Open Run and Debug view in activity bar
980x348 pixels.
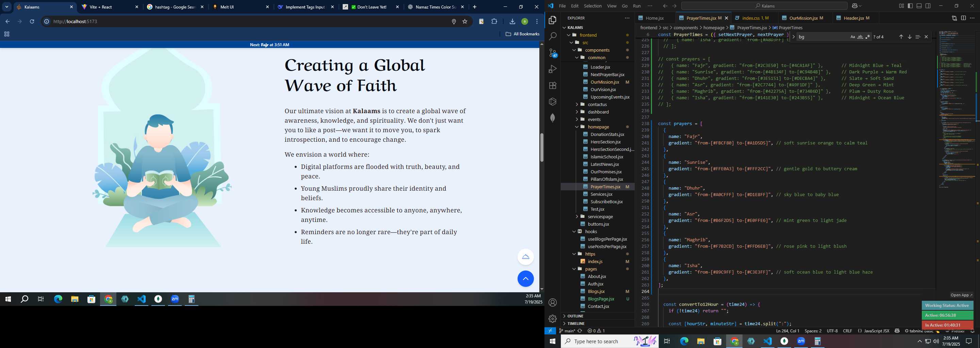[552, 69]
